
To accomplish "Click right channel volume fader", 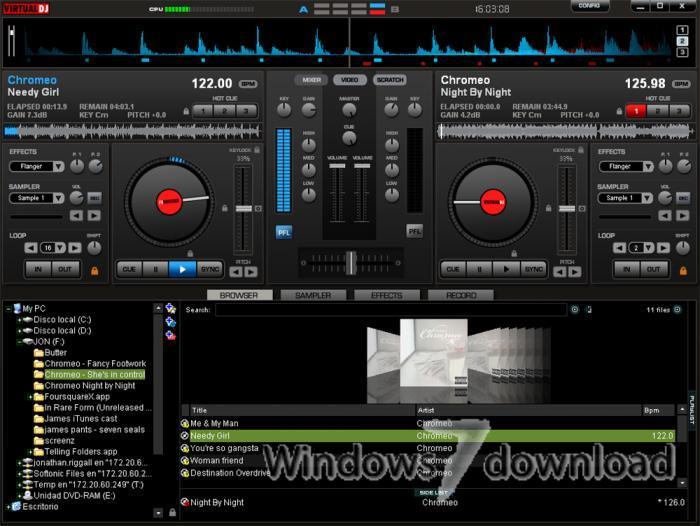I will click(x=362, y=166).
